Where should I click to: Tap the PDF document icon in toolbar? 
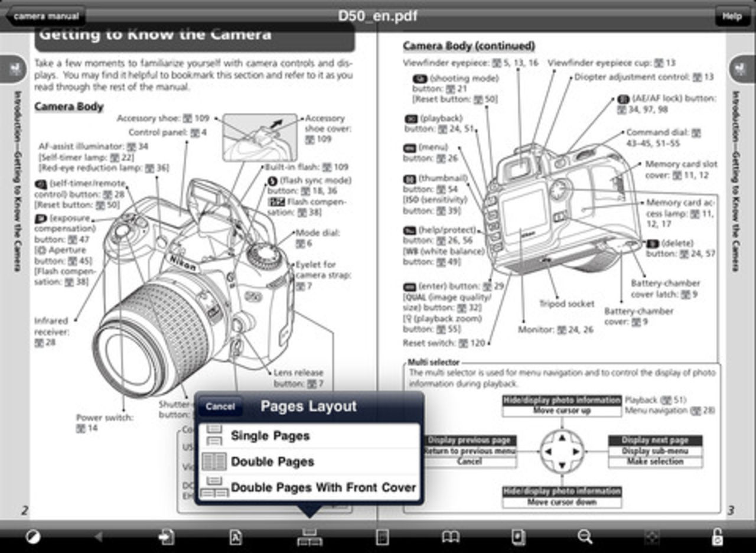tap(235, 536)
